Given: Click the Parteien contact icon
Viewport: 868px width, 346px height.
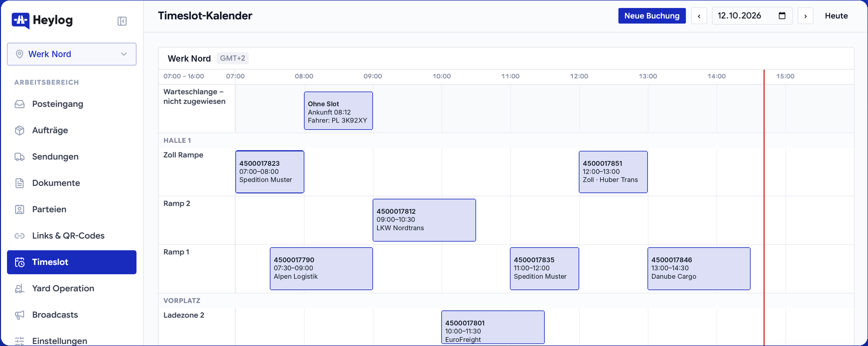Looking at the screenshot, I should (19, 210).
